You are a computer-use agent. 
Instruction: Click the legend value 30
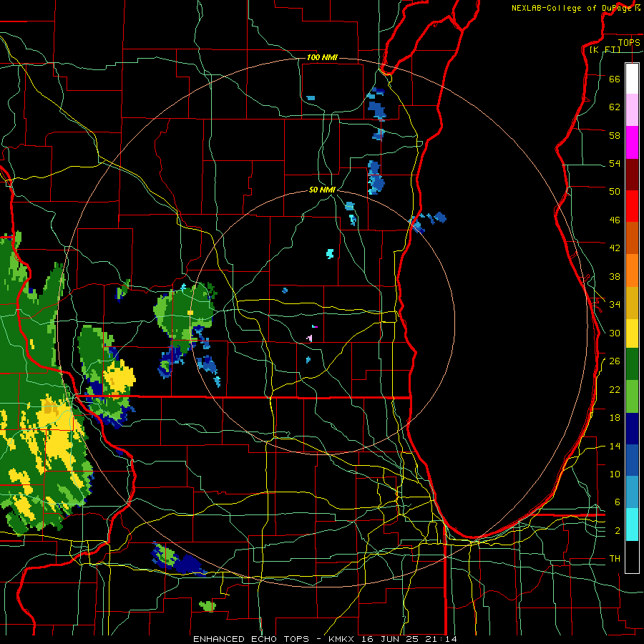coord(615,333)
